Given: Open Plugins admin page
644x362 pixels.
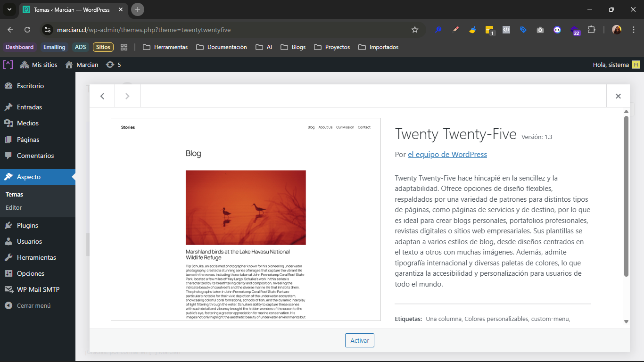Looking at the screenshot, I should click(x=27, y=225).
